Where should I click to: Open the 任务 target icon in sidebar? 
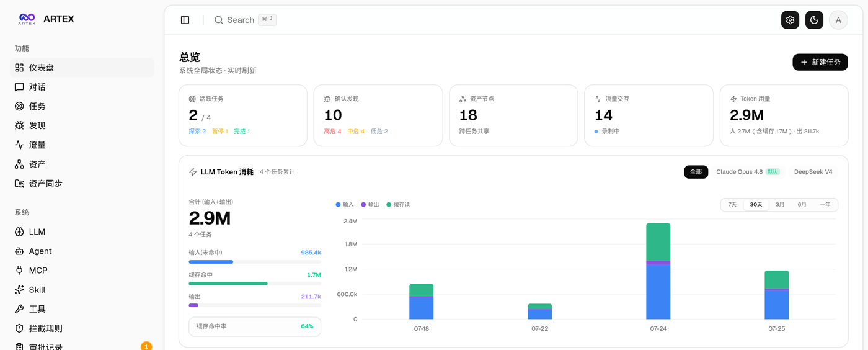coord(19,106)
